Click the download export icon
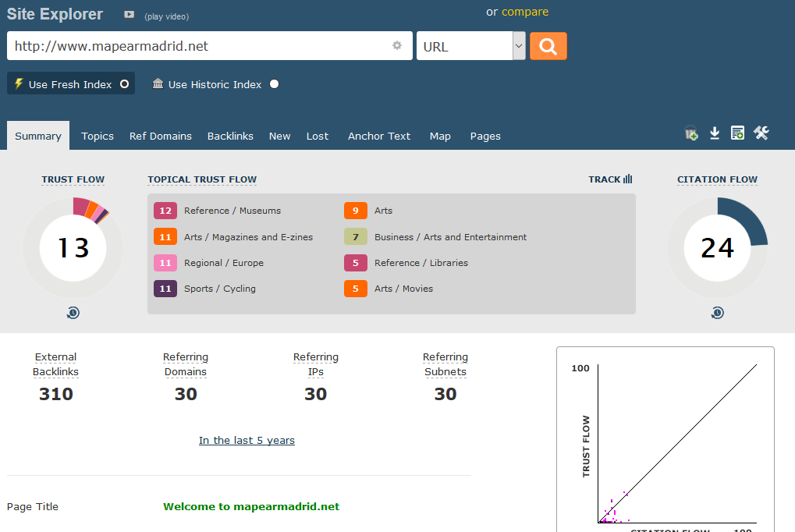 714,133
